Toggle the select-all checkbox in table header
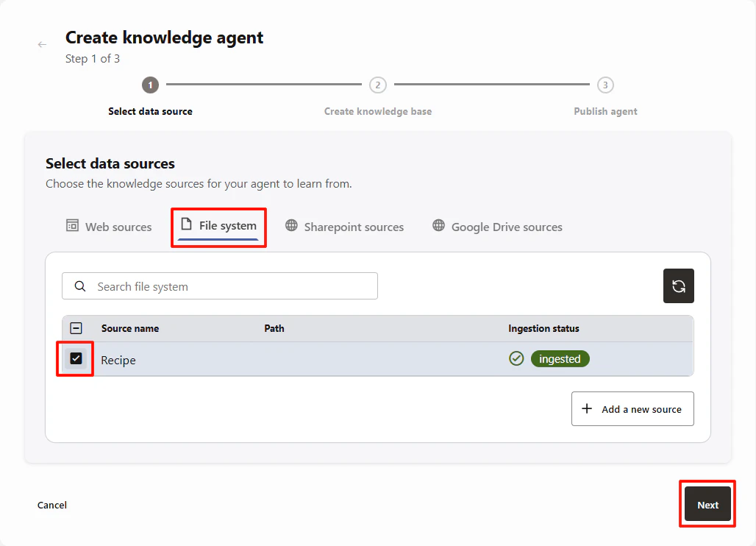 pyautogui.click(x=76, y=328)
